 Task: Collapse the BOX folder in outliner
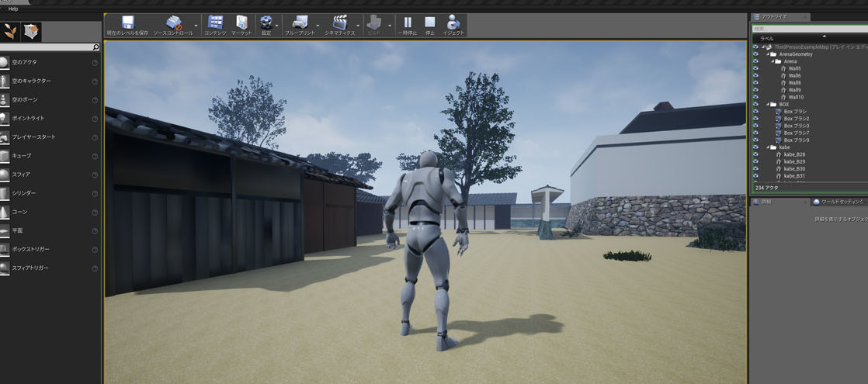pyautogui.click(x=767, y=104)
